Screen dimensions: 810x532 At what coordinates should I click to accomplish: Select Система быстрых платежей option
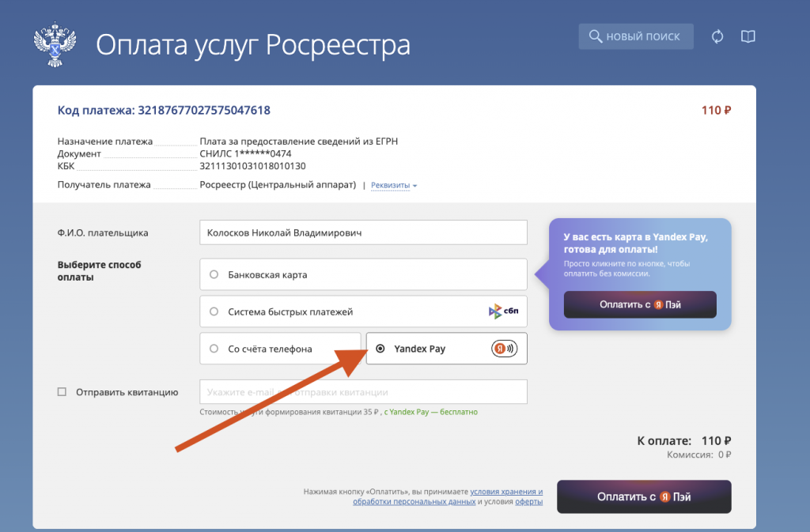[x=363, y=311]
